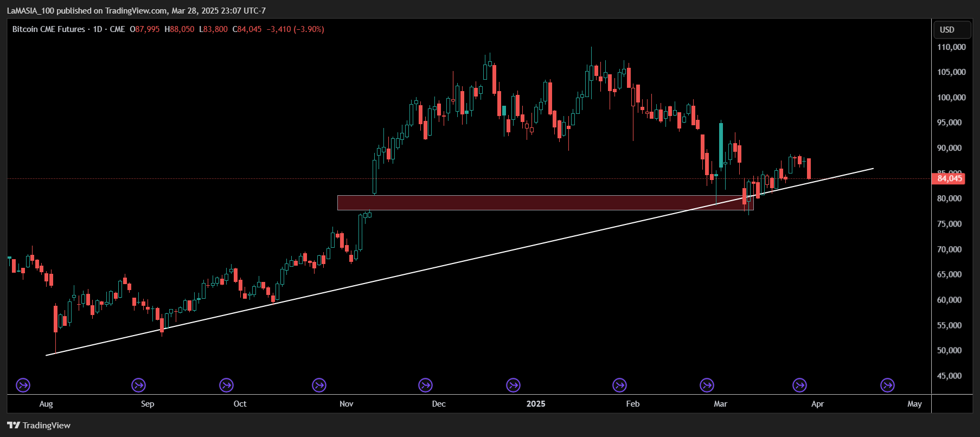Click the contract roll marker nearest Dec label
The width and height of the screenshot is (980, 437).
[x=426, y=385]
